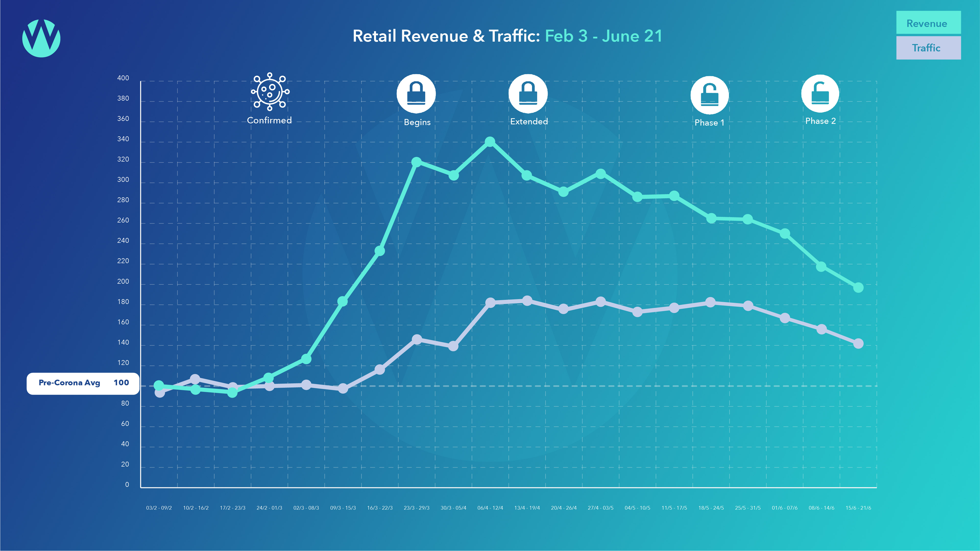Click the 27/4 - 03/5 axis label

tap(600, 508)
